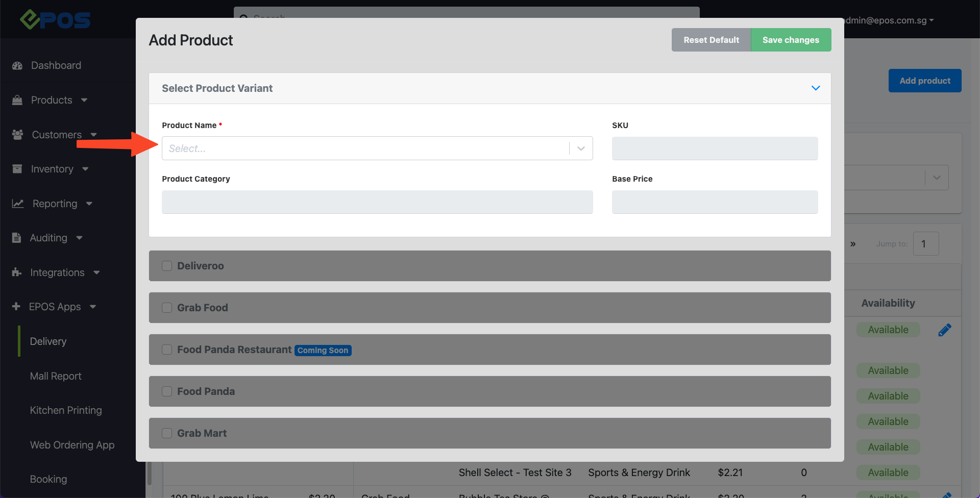
Task: Click the background page scrollbar
Action: [150, 474]
